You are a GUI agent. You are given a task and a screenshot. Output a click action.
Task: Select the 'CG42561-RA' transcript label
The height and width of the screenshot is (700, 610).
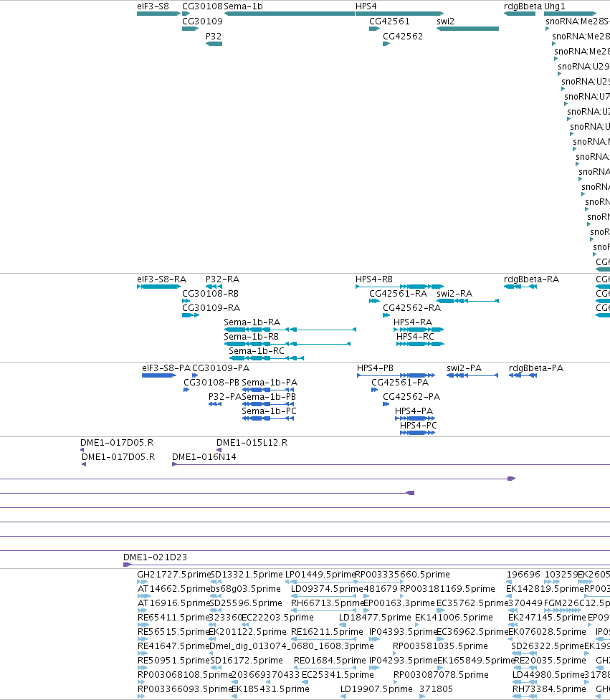pos(399,293)
